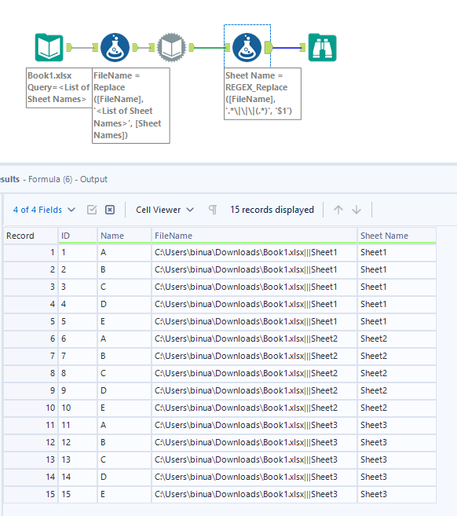This screenshot has width=457, height=516.
Task: Select the Sheet Name = REGEX_Replace annotation
Action: [x=263, y=94]
